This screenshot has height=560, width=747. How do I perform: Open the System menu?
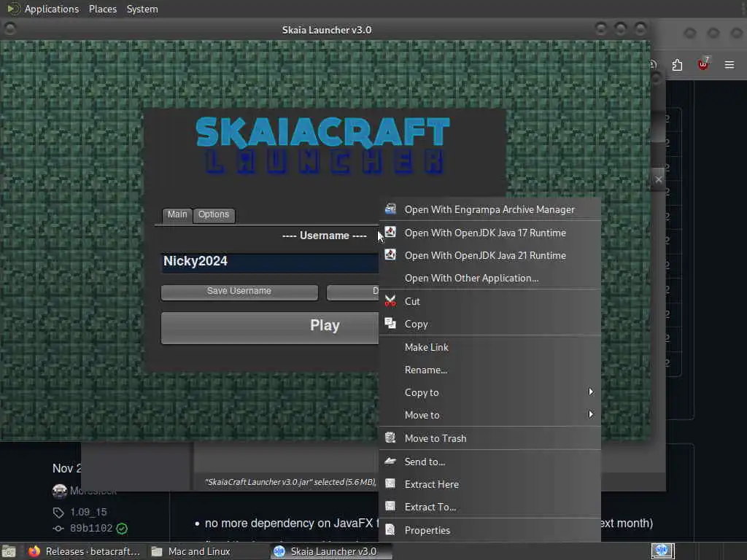point(142,9)
